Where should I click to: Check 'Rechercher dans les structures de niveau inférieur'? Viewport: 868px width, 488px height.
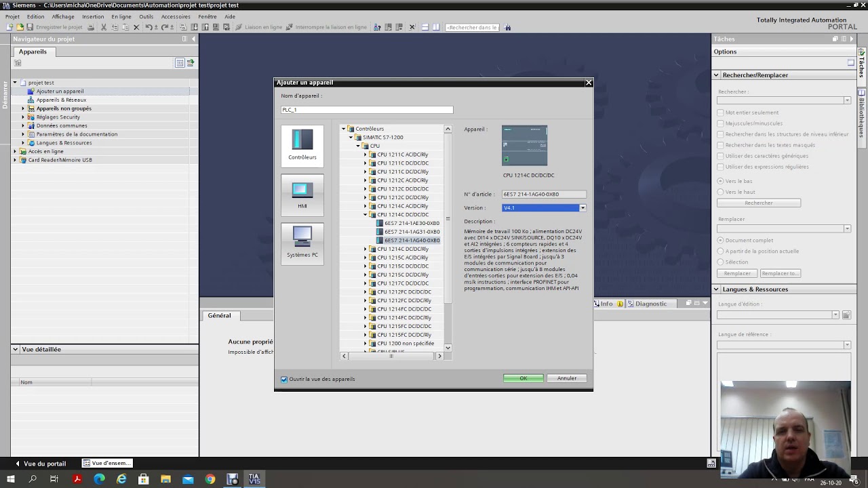(x=720, y=134)
